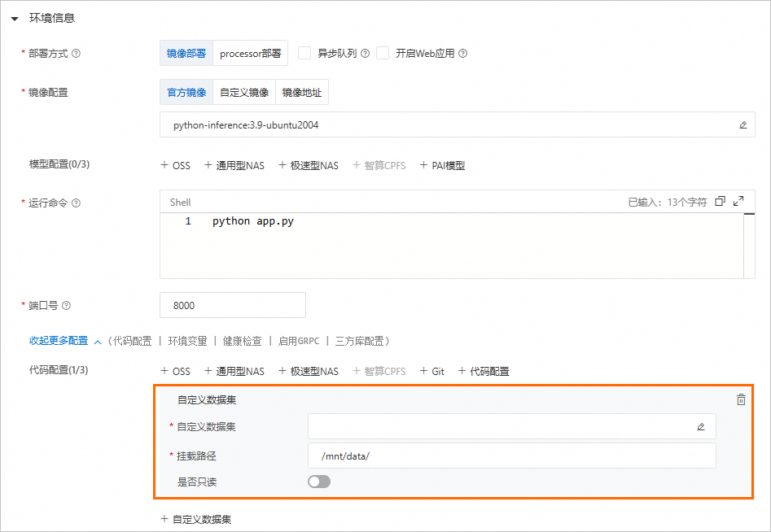The image size is (771, 532).
Task: Add 通用型NAS in 代码配置 row
Action: click(x=234, y=372)
